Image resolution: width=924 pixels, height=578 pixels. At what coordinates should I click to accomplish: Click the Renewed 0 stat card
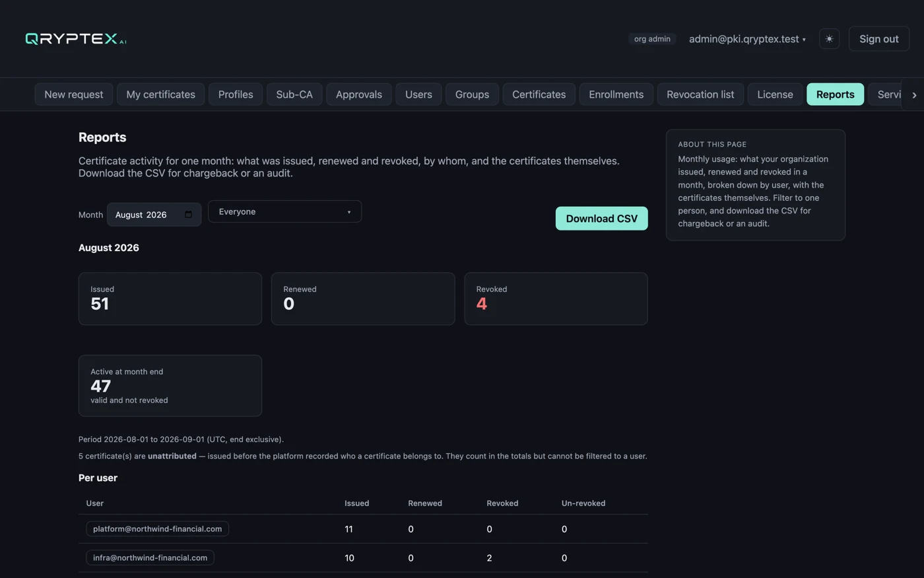[x=363, y=299]
